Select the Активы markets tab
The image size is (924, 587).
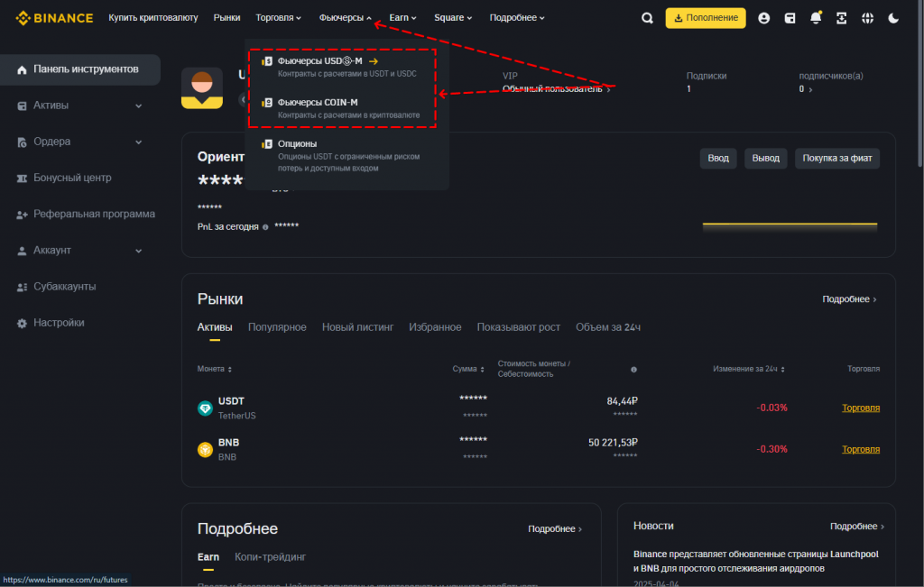[x=215, y=327]
